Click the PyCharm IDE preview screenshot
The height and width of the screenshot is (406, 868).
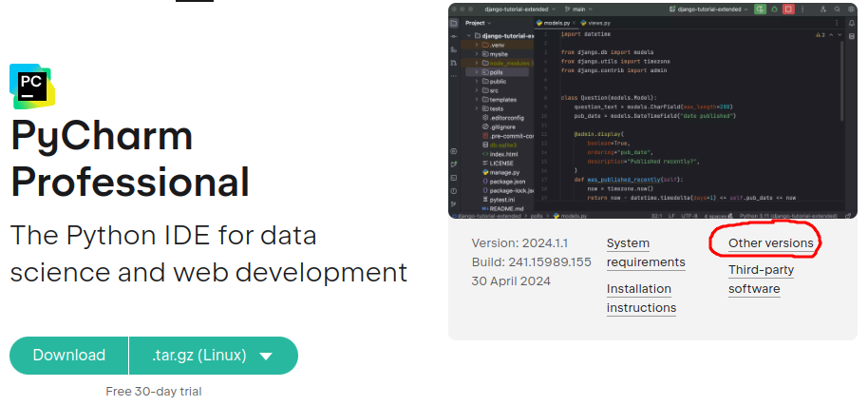[x=652, y=111]
